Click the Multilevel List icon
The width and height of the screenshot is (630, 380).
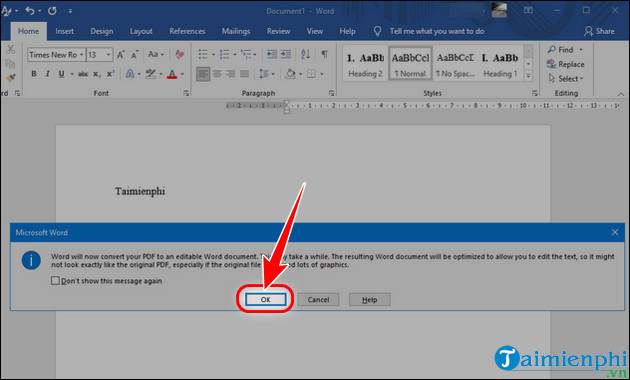click(246, 54)
